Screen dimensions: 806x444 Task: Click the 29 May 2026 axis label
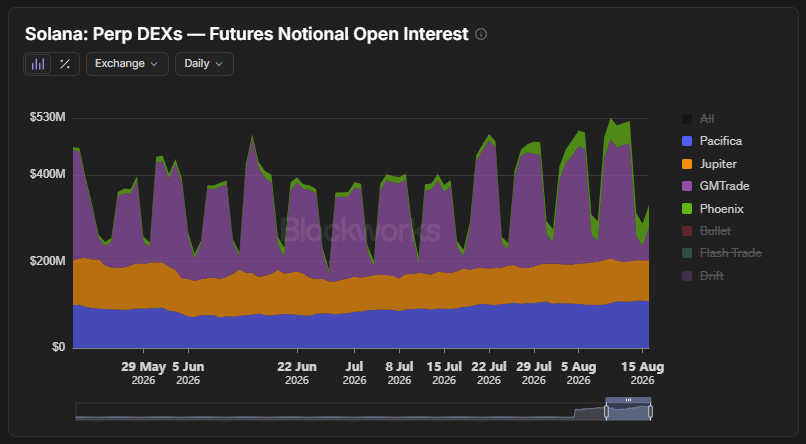click(x=143, y=373)
